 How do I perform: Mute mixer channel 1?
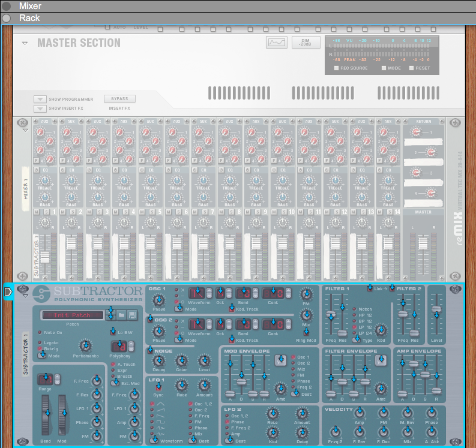pos(37,212)
